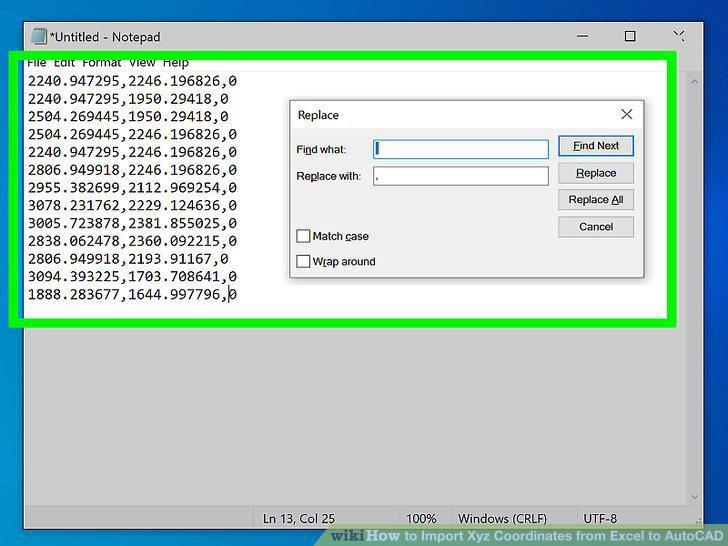Click the scrollbar up arrow

point(695,82)
